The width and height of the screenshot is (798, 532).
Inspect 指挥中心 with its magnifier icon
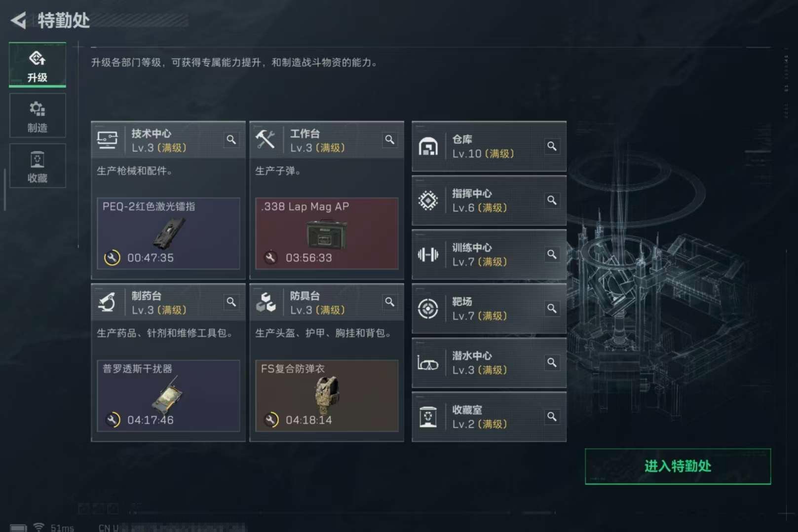[x=552, y=200]
